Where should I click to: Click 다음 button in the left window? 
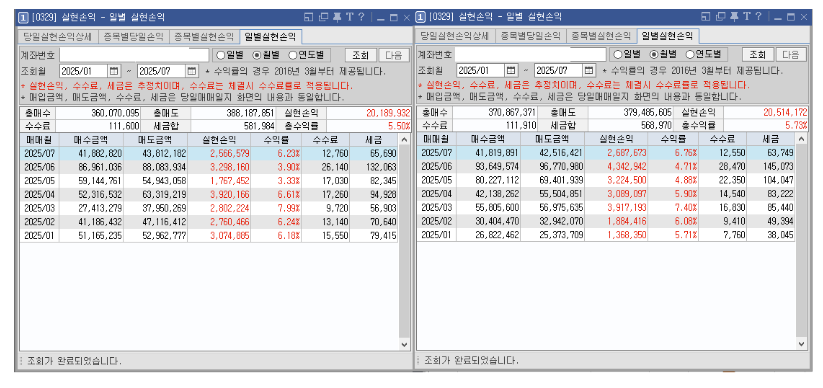coord(394,55)
